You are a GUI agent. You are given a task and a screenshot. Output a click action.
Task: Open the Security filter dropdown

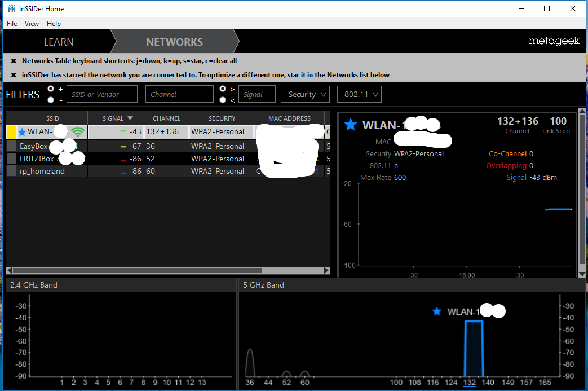click(305, 94)
